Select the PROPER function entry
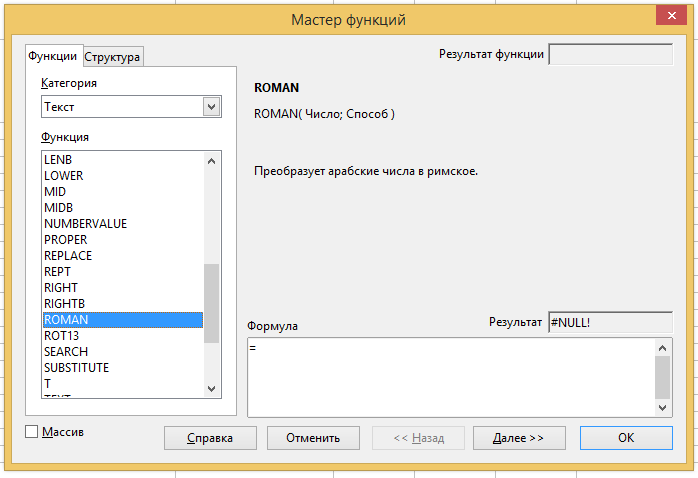The height and width of the screenshot is (478, 698). coord(66,240)
